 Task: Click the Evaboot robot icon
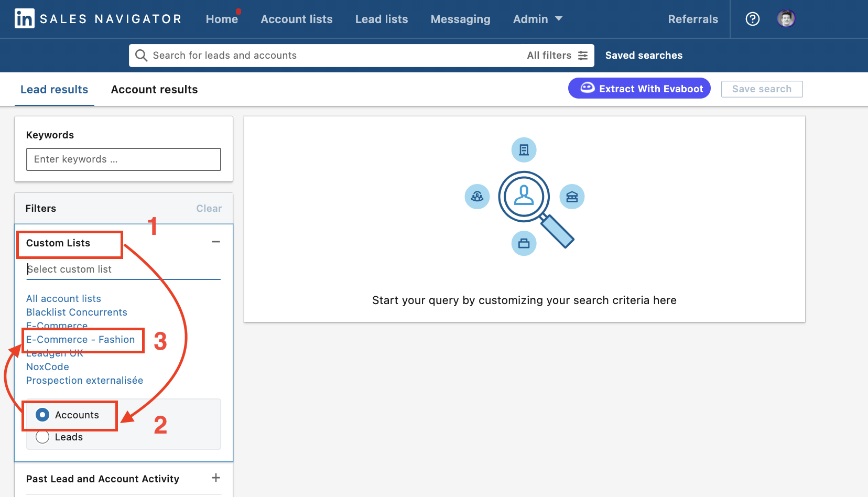point(588,88)
